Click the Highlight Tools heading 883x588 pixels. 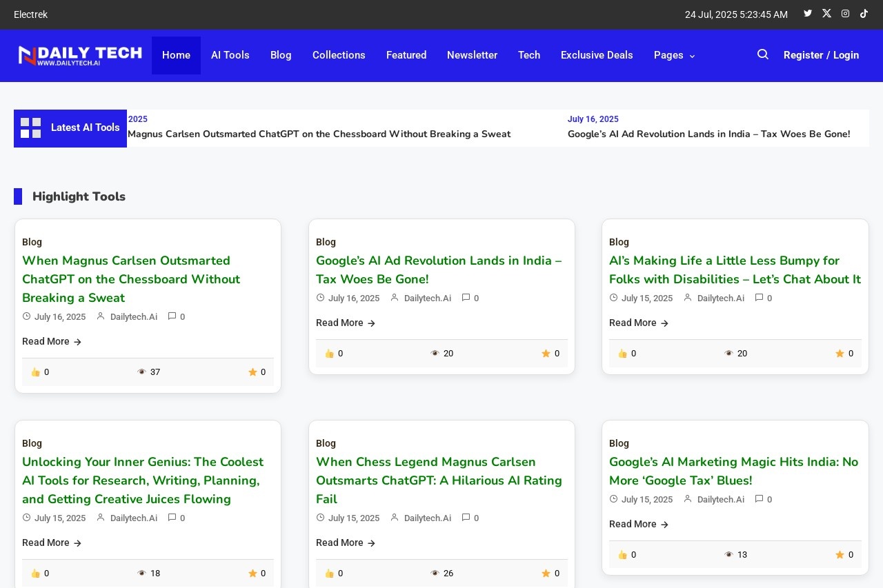pos(79,196)
